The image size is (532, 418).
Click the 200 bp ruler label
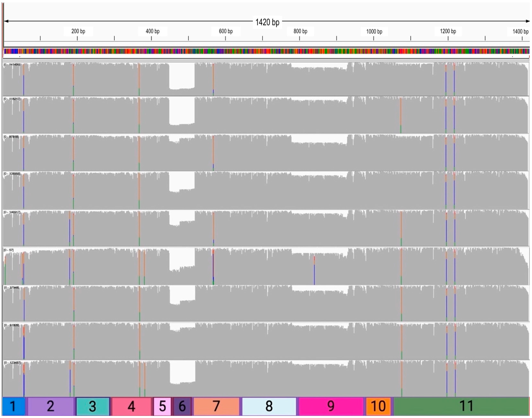[78, 31]
